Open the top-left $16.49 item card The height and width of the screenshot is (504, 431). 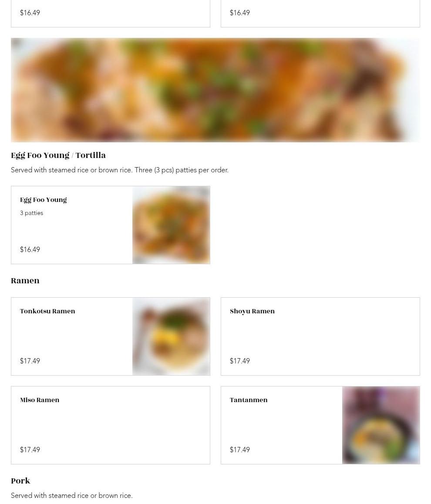tap(110, 13)
